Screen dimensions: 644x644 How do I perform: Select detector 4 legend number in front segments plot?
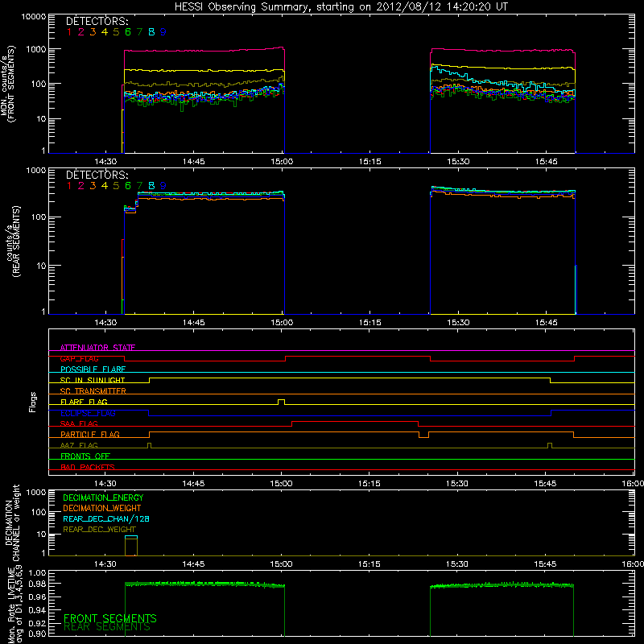click(x=105, y=32)
